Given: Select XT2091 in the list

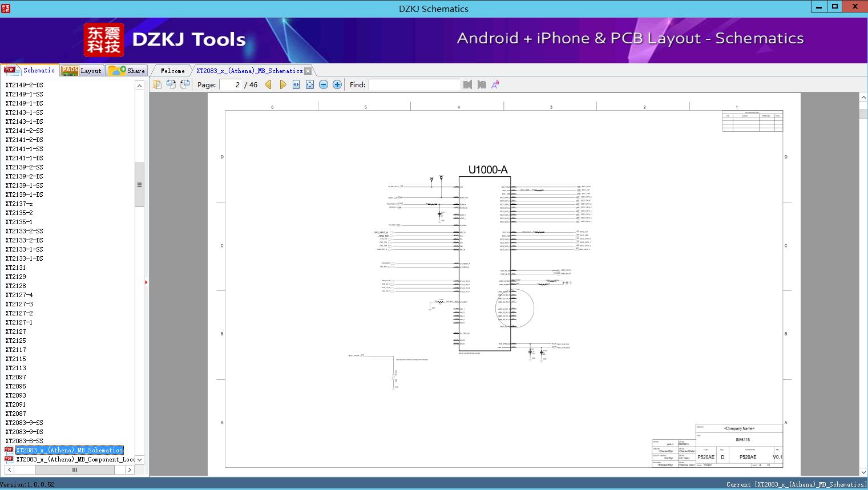Looking at the screenshot, I should [15, 404].
